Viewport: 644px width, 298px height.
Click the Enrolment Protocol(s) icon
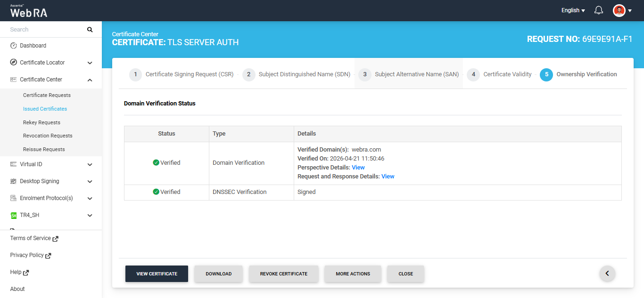point(13,198)
